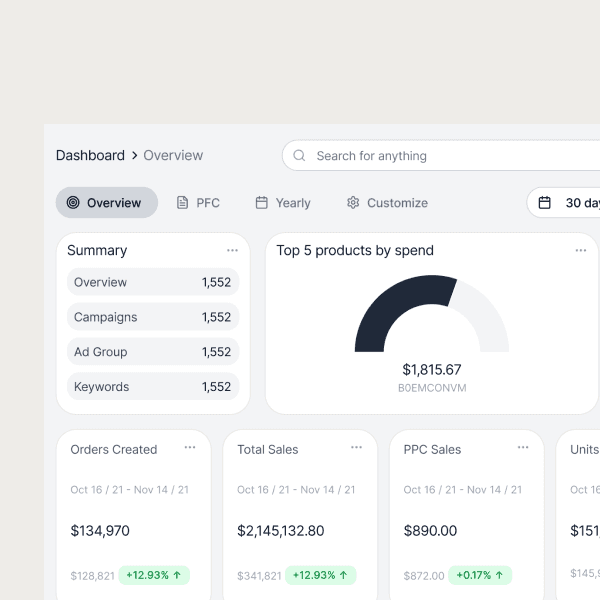Click the date range in Total Sales card
Screen dimensions: 600x600
point(296,490)
